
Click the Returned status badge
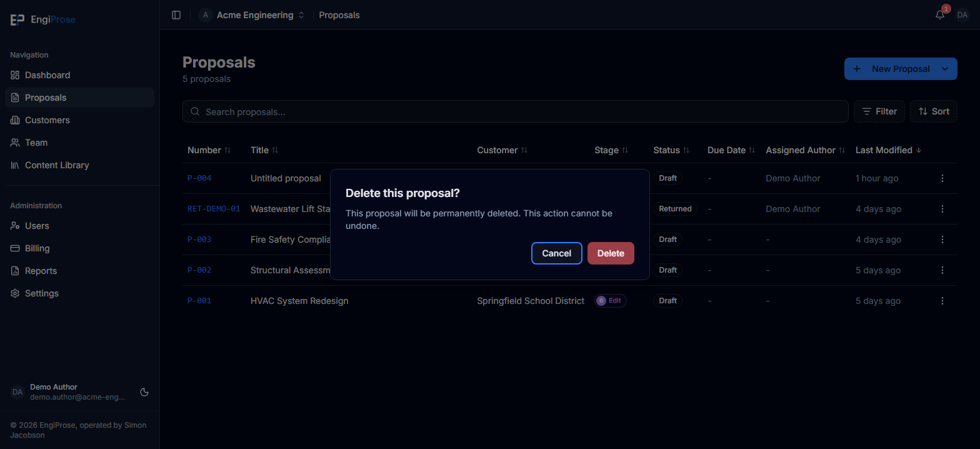coord(675,209)
